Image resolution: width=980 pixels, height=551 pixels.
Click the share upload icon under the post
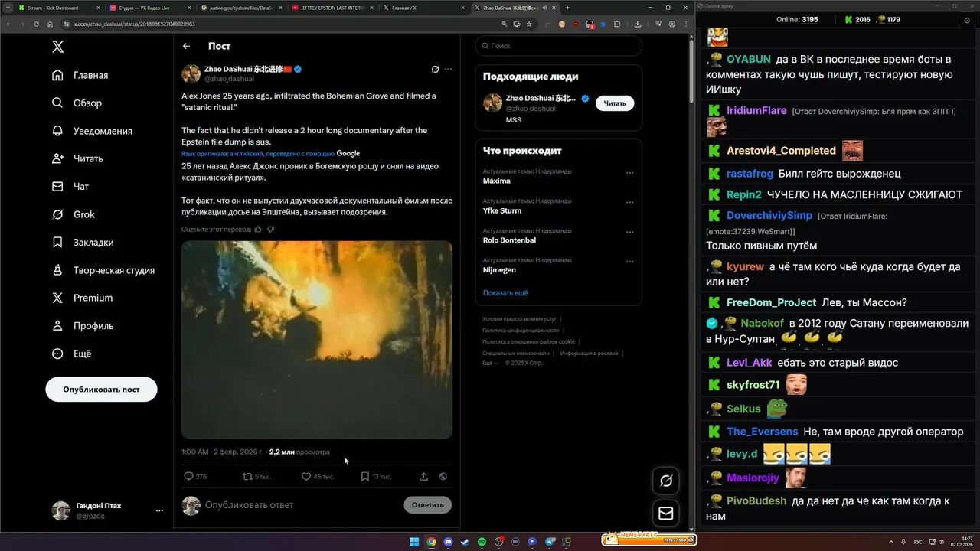coord(423,476)
